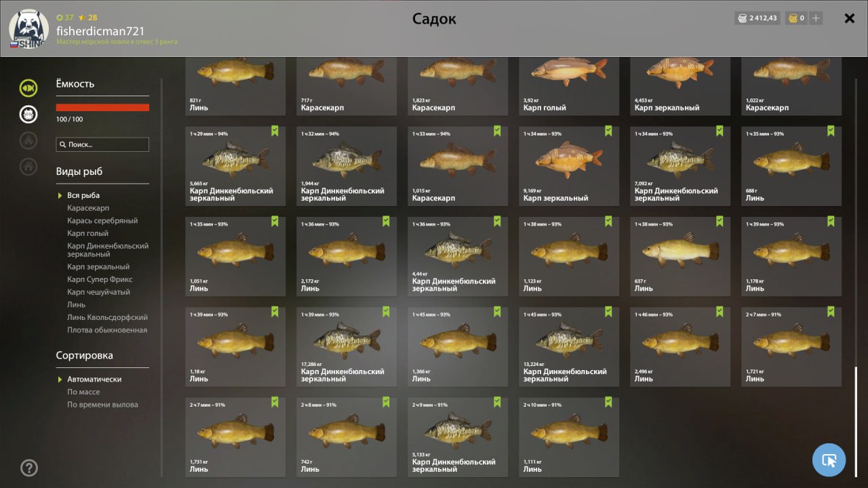Click the greyed campfire sidebar icon
Image resolution: width=868 pixels, height=488 pixels.
pyautogui.click(x=28, y=140)
